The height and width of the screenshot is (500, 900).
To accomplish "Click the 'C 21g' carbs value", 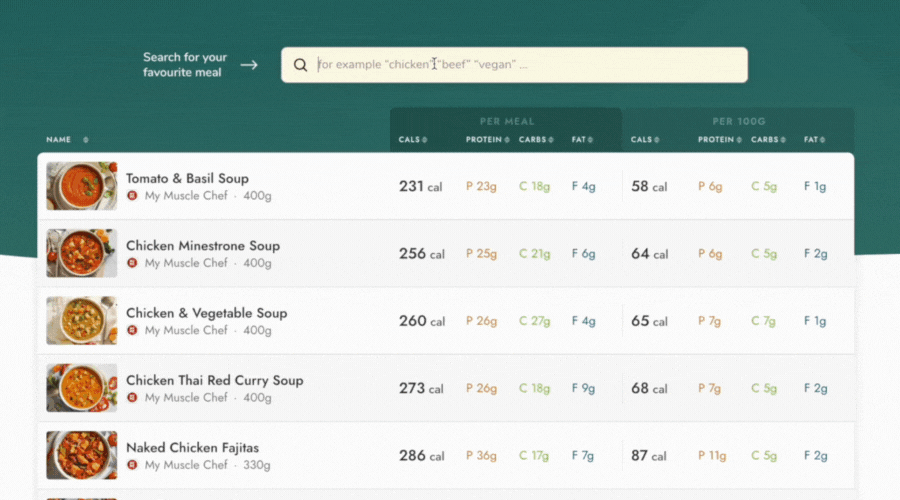I will pyautogui.click(x=534, y=254).
